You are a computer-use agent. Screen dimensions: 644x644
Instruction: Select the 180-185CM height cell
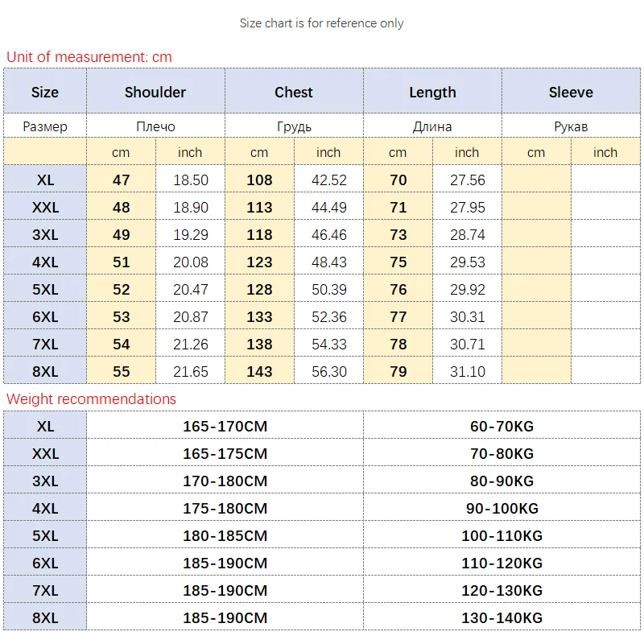(x=225, y=536)
